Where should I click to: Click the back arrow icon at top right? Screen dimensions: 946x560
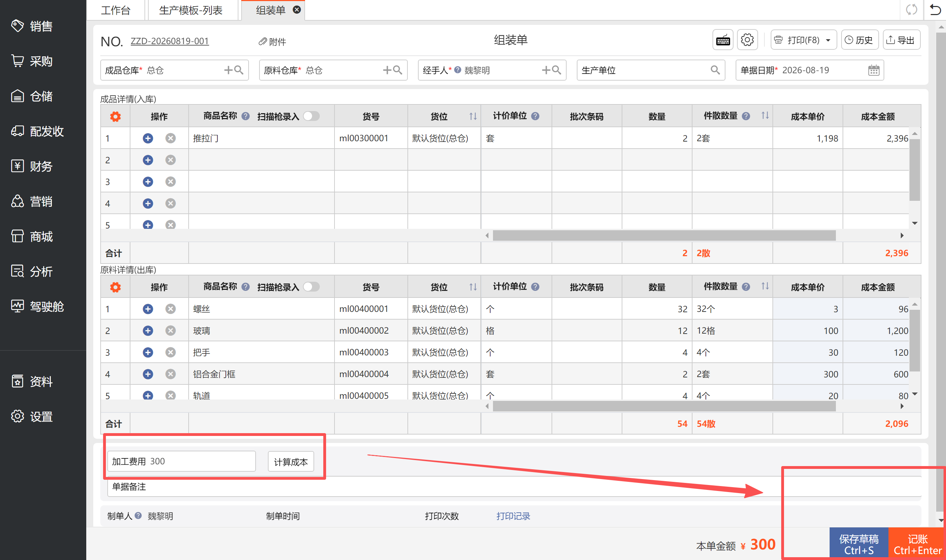[935, 9]
